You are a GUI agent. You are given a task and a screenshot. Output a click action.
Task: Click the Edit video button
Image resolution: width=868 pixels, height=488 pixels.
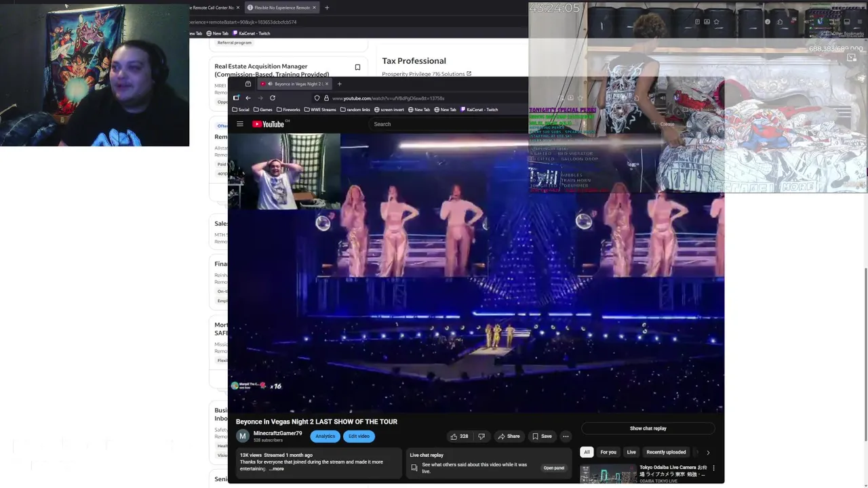coord(359,436)
